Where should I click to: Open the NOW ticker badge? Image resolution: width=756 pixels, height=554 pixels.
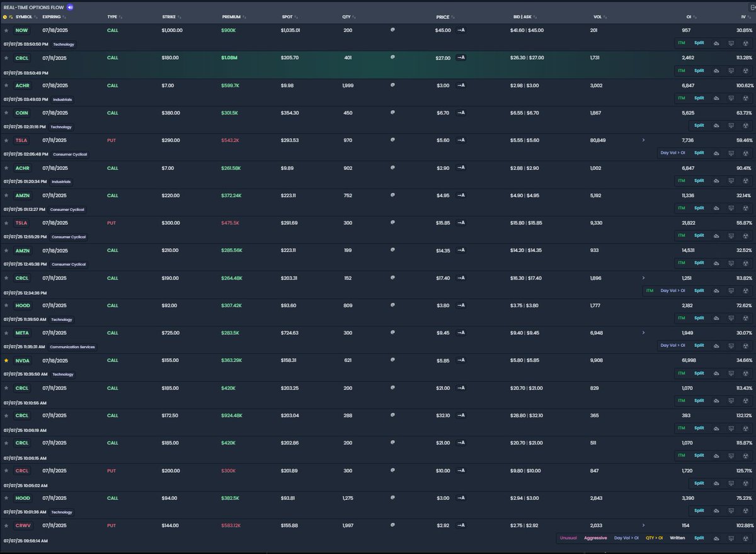[x=21, y=30]
